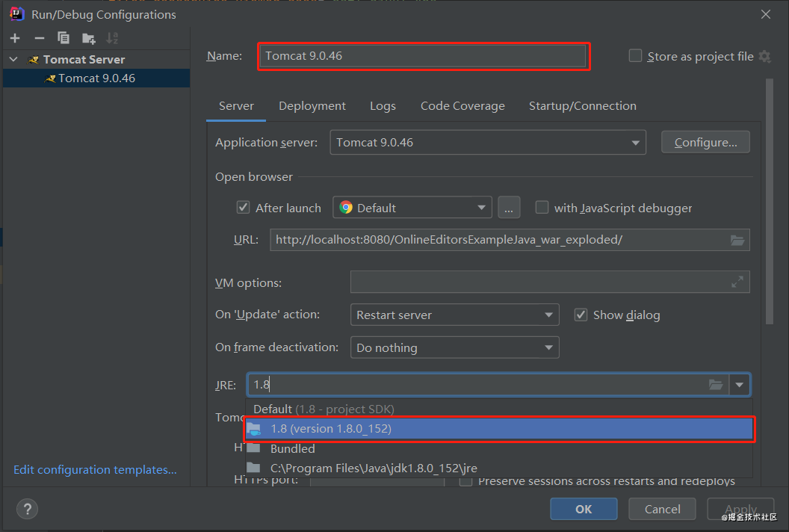Select Tomcat 9.0.46 configuration in tree

96,78
